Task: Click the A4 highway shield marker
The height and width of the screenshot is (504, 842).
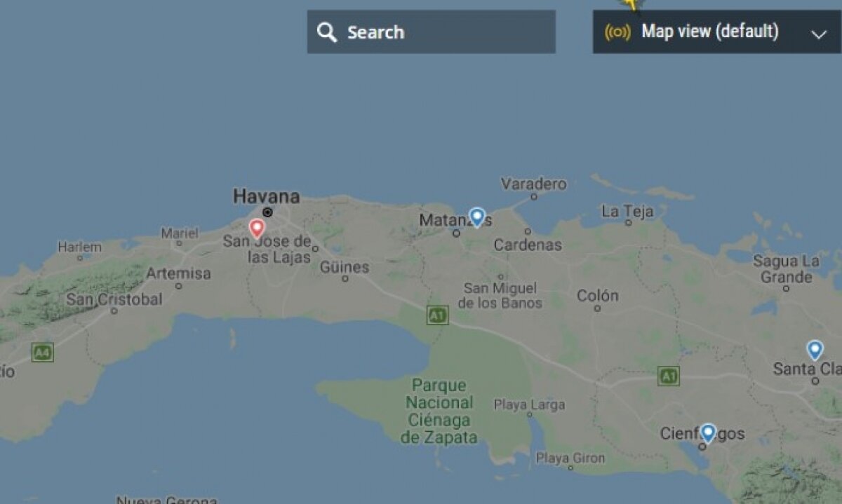Action: [x=42, y=352]
